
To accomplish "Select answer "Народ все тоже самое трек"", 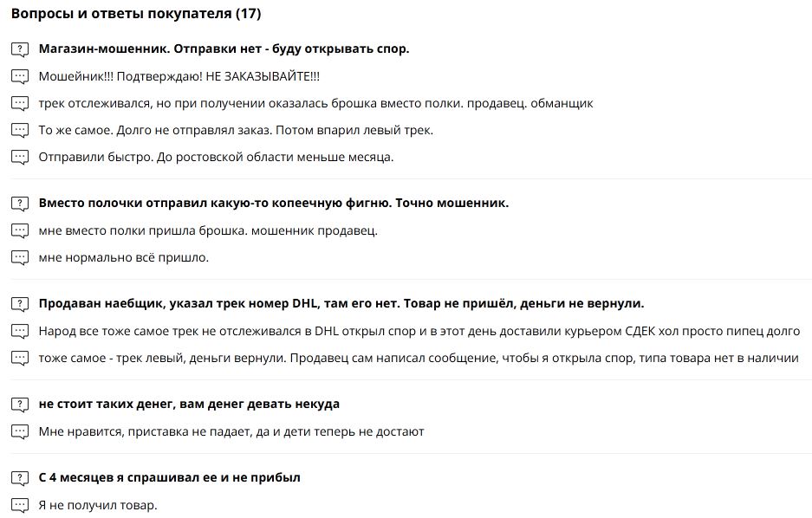I will [419, 331].
